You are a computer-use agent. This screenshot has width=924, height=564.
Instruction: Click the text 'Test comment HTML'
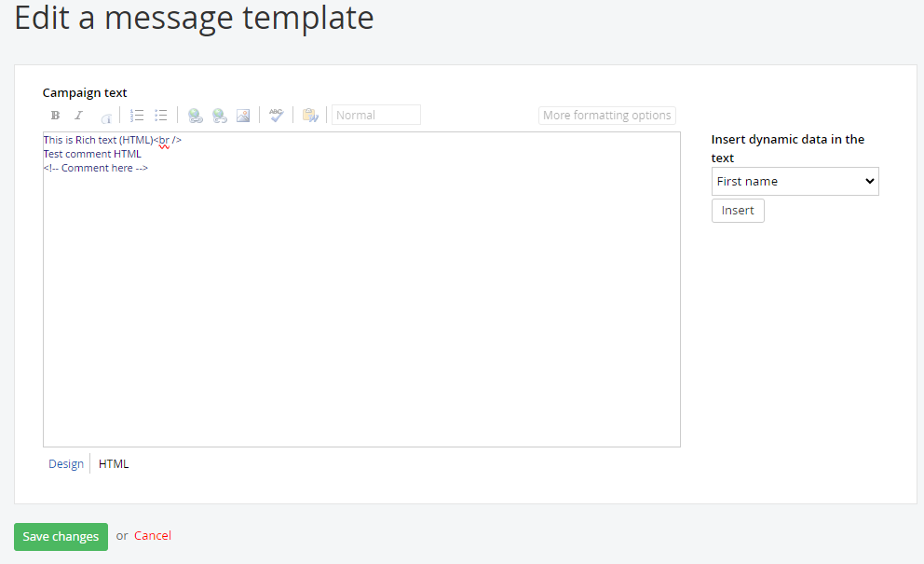(x=92, y=154)
